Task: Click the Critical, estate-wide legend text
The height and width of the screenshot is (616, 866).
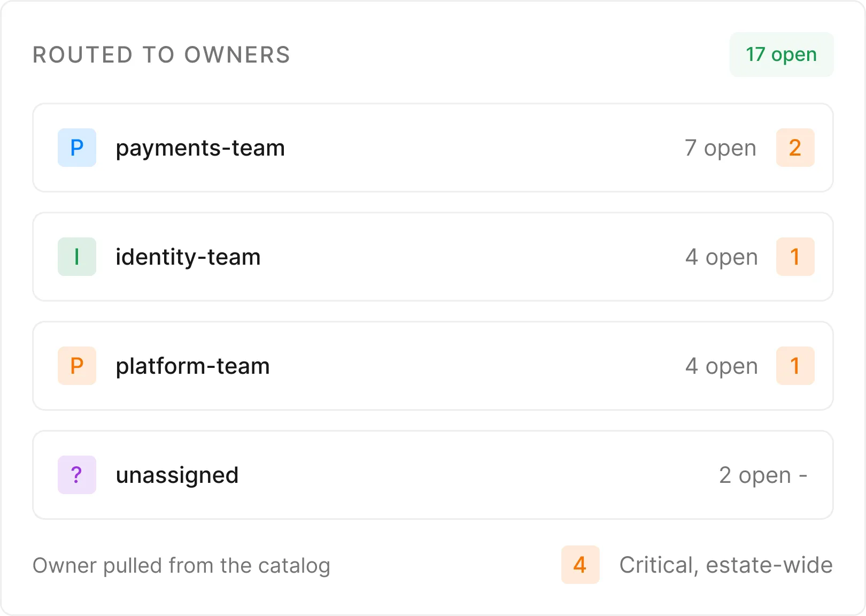Action: 726,565
